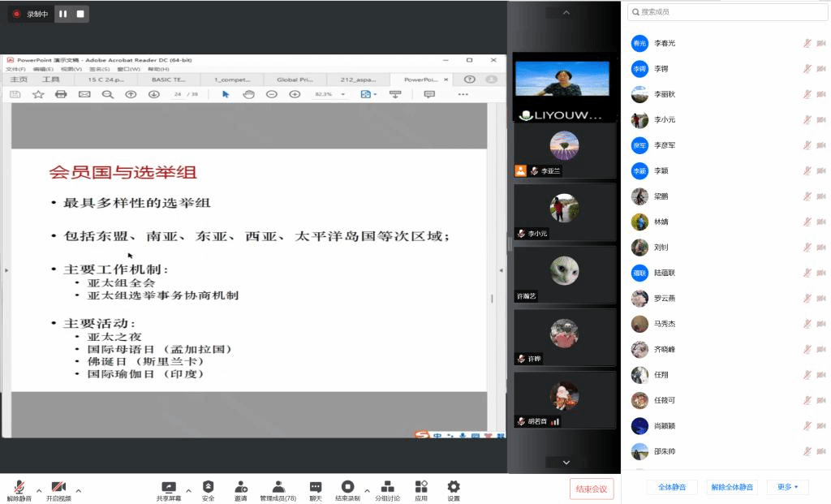The height and width of the screenshot is (504, 831).
Task: Click the 全体静音 mute all button
Action: pyautogui.click(x=671, y=487)
